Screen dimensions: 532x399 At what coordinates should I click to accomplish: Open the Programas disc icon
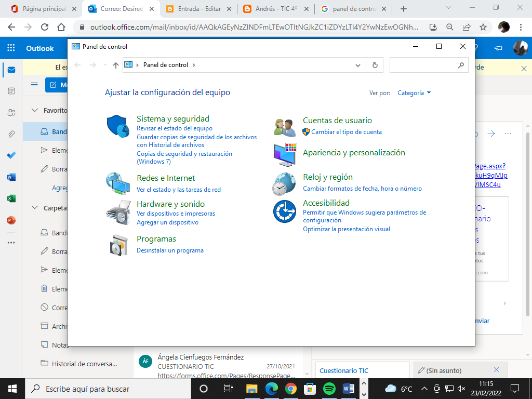[x=119, y=245]
